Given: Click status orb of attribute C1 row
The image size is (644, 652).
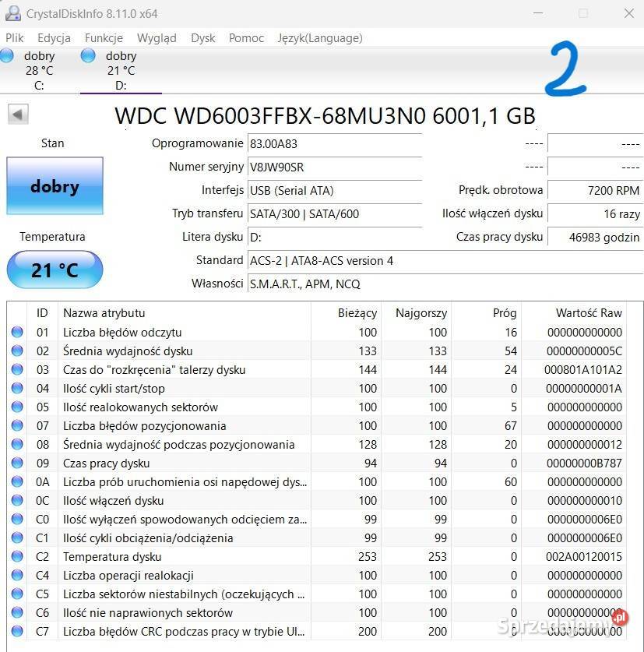Looking at the screenshot, I should pos(17,537).
